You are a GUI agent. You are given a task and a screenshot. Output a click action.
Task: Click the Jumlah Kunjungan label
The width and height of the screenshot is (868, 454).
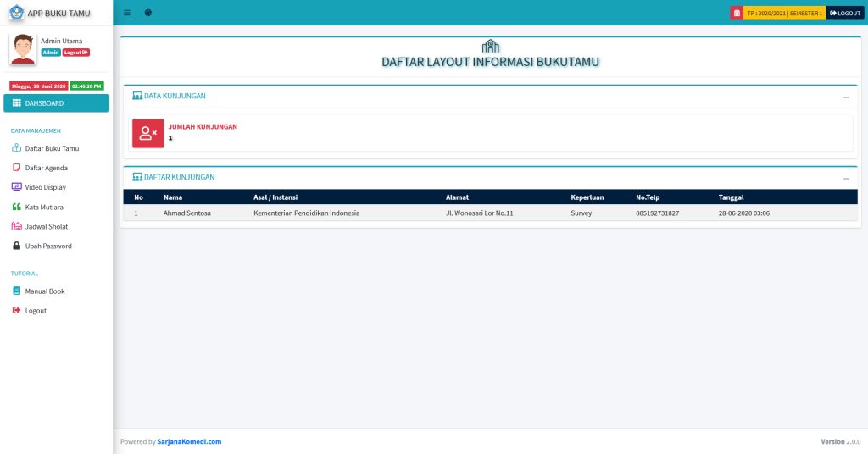pos(203,127)
